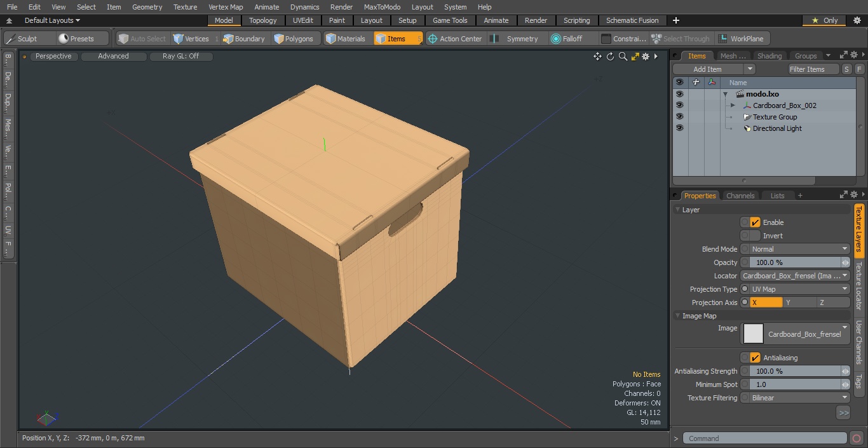Open the Texture Filtering dropdown

coord(799,398)
